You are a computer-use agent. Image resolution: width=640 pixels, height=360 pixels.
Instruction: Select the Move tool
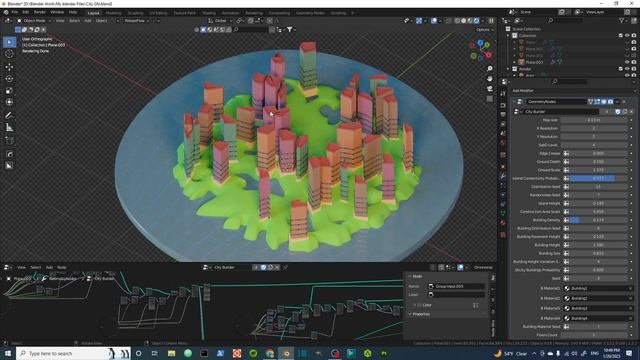pyautogui.click(x=9, y=67)
